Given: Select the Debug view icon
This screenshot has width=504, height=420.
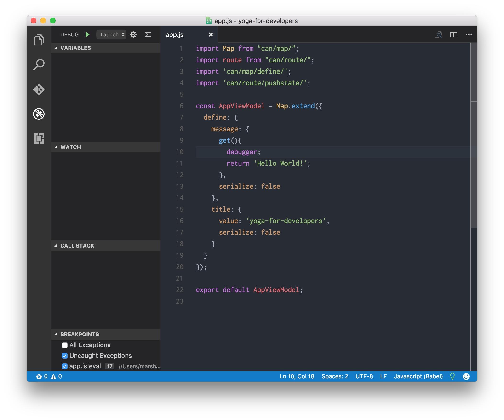Looking at the screenshot, I should 39,114.
